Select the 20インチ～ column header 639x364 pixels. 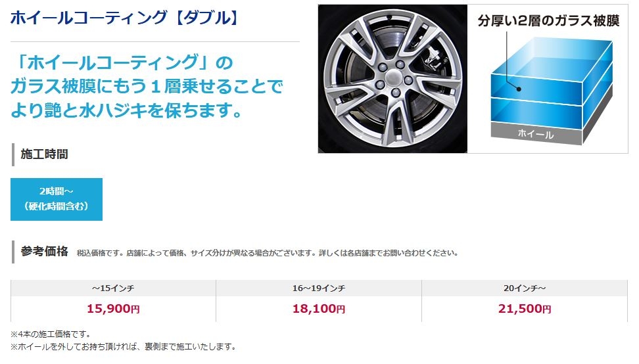(525, 288)
